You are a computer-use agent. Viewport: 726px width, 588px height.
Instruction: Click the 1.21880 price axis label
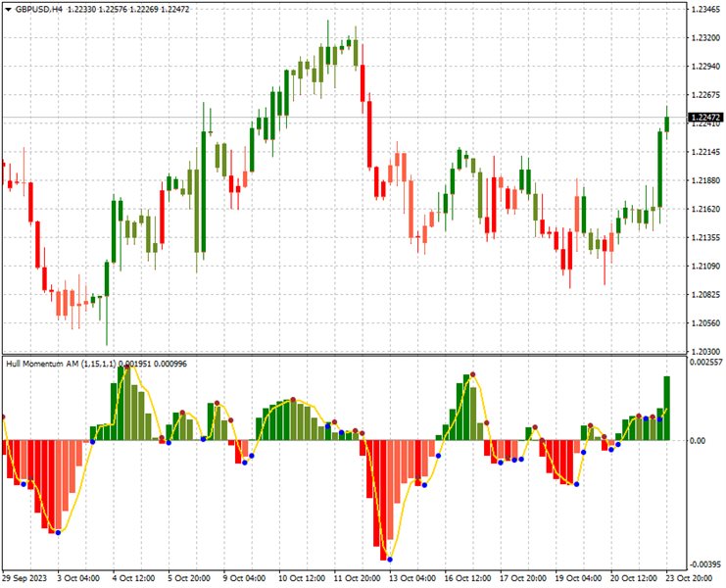705,180
